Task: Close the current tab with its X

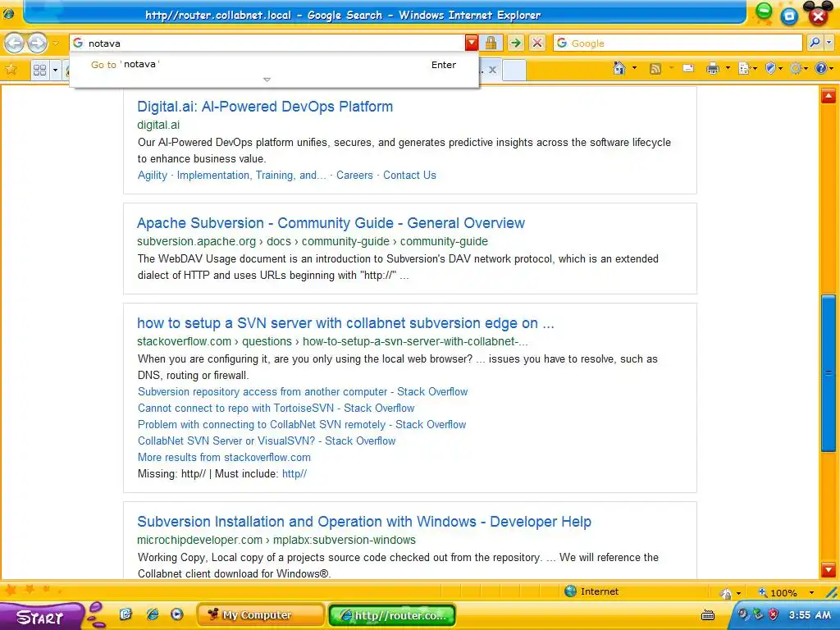Action: pos(493,70)
